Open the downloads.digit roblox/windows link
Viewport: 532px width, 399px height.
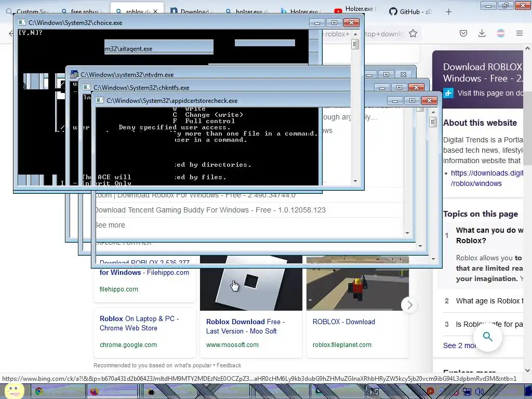(486, 178)
